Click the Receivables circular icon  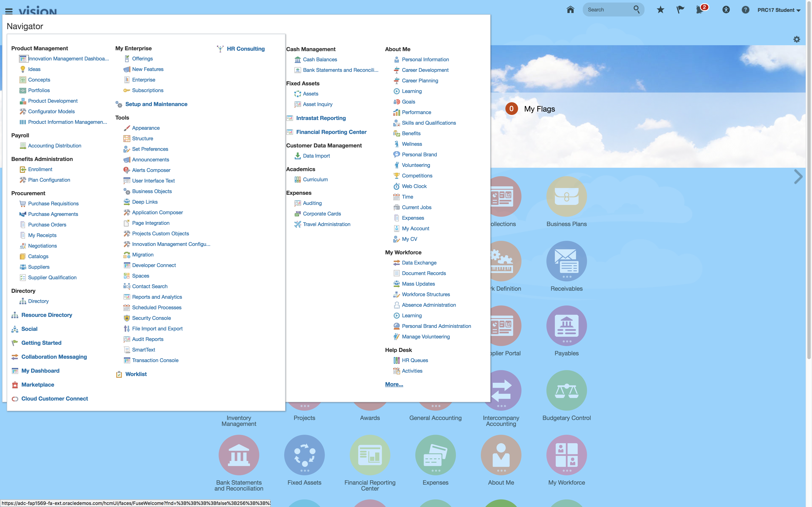(x=566, y=261)
